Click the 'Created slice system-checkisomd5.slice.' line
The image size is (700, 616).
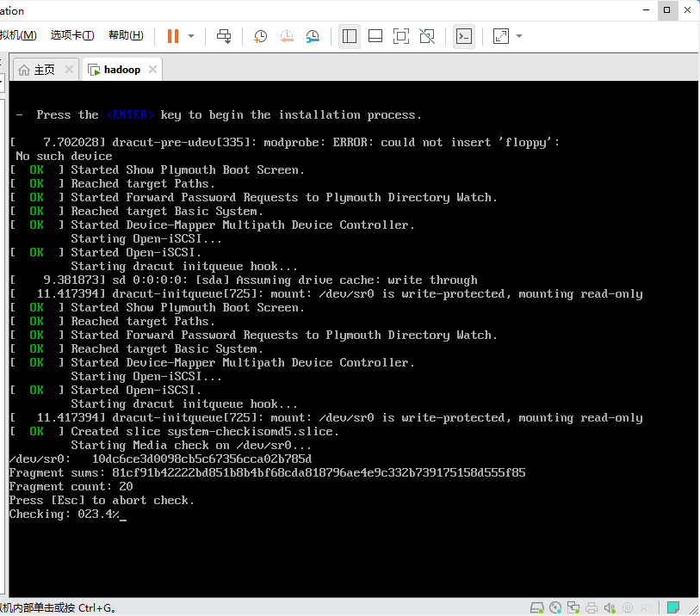(205, 431)
